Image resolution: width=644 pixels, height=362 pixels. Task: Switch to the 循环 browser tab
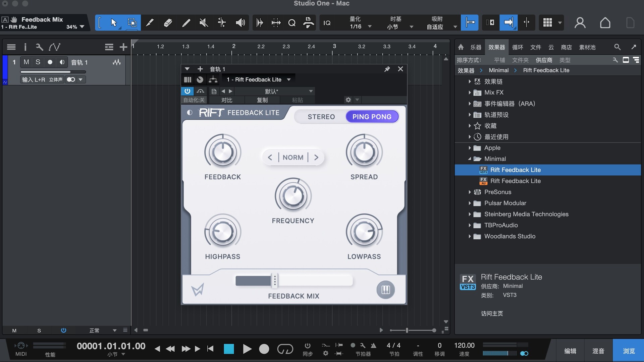[517, 47]
